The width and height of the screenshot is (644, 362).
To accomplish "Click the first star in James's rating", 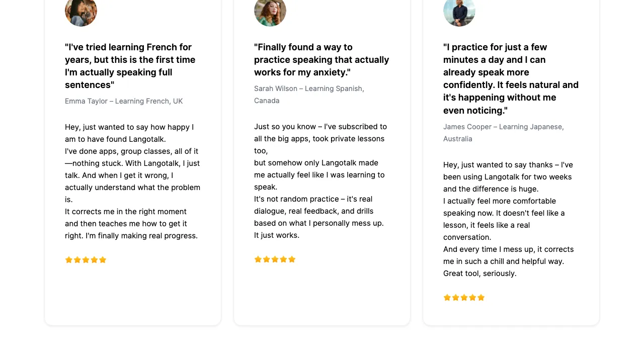I will (447, 298).
